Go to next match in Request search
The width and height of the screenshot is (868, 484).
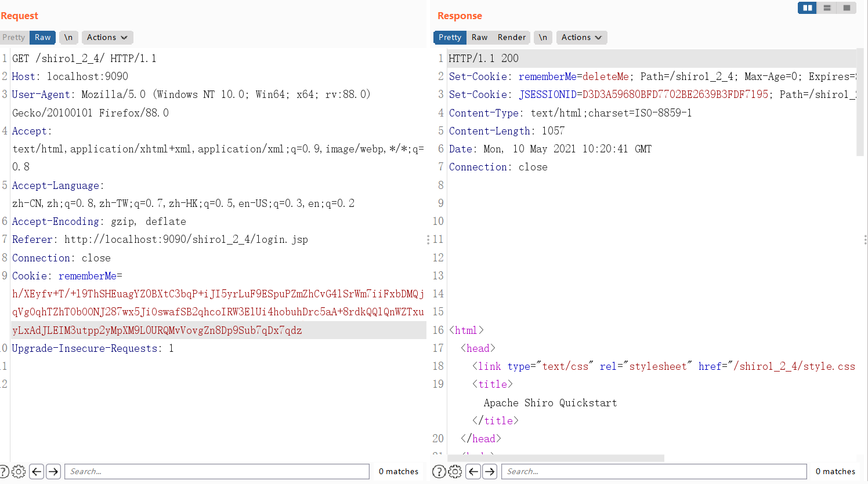click(53, 471)
